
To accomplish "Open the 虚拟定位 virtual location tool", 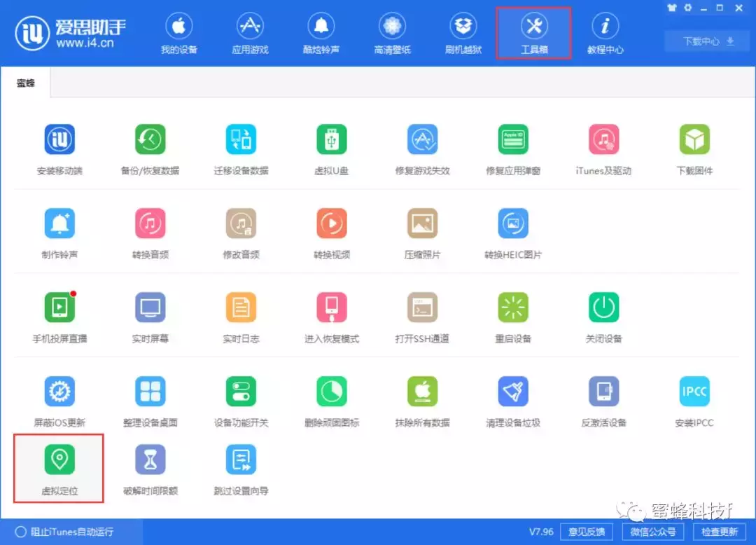I will click(59, 460).
